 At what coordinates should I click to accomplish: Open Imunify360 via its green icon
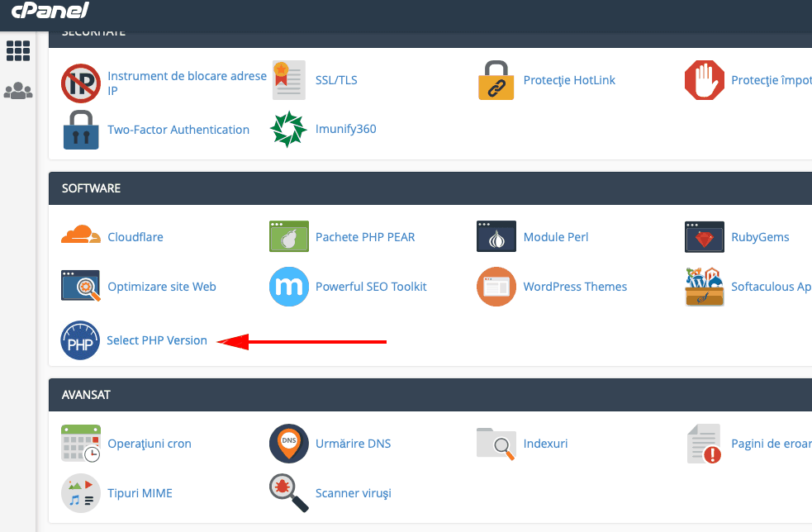click(x=287, y=130)
